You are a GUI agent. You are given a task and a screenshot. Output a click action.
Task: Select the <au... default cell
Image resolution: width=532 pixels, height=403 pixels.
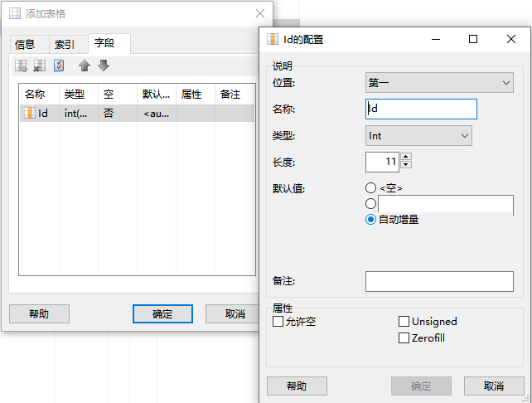tap(157, 114)
